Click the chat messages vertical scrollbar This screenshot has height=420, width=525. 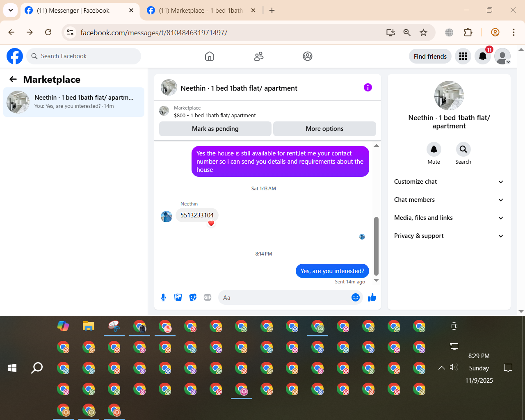376,246
